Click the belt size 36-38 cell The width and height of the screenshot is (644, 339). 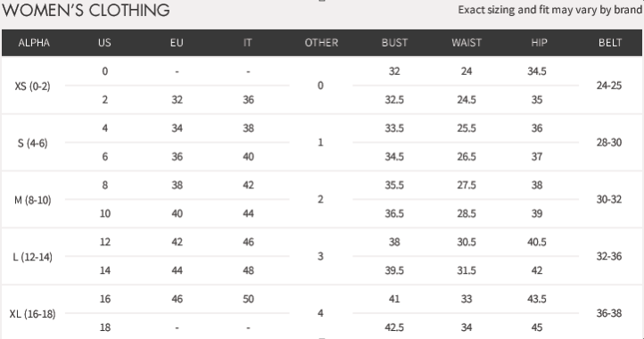click(x=609, y=313)
